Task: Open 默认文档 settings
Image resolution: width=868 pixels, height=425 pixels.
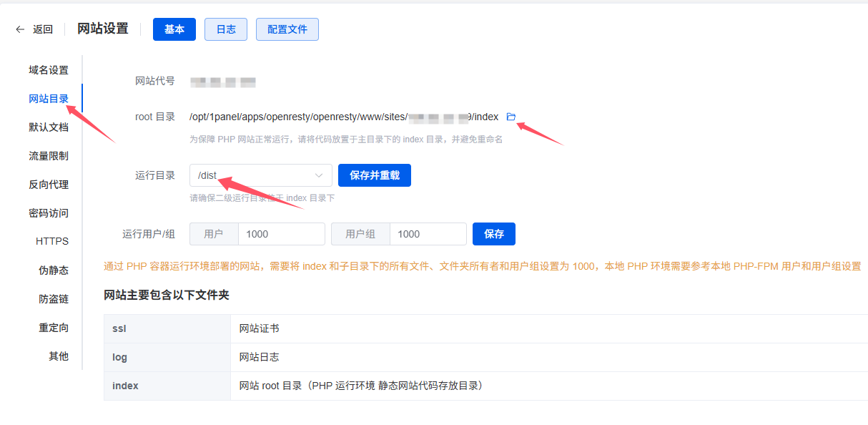Action: [x=49, y=127]
